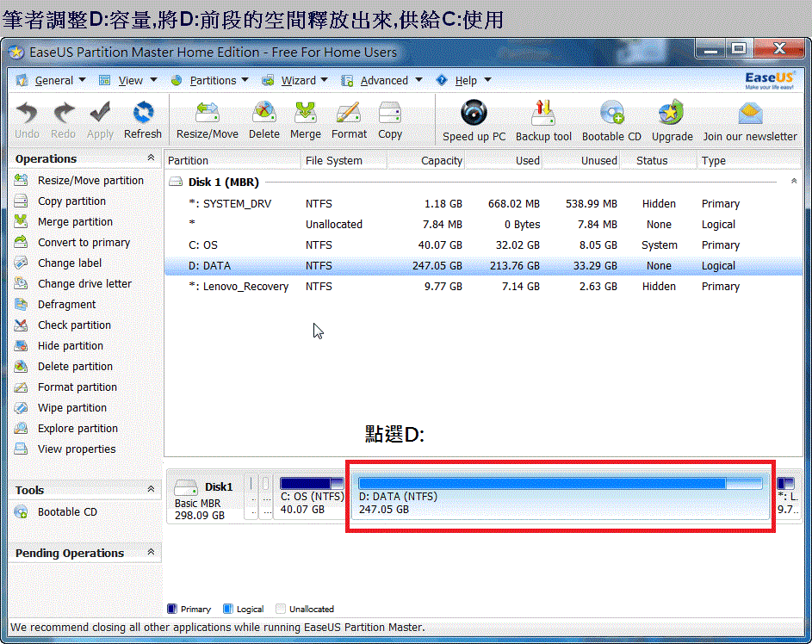Open View properties operation
This screenshot has width=812, height=644.
pyautogui.click(x=65, y=449)
